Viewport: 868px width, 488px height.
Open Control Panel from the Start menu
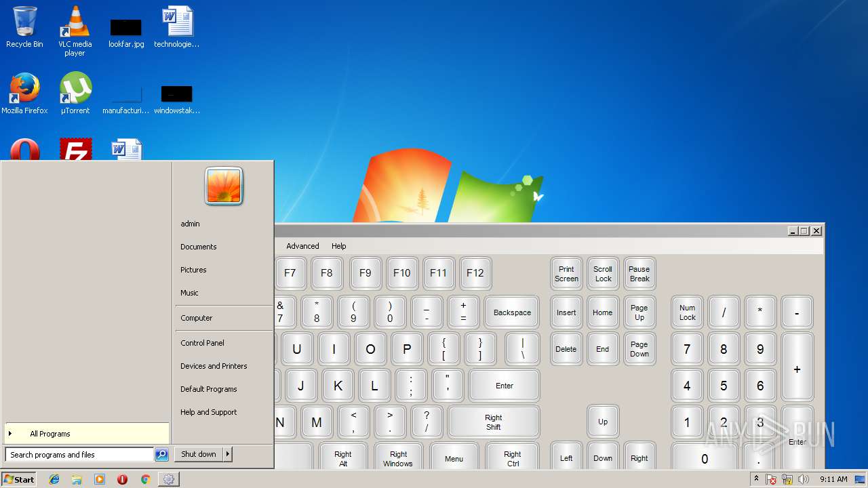coord(224,343)
